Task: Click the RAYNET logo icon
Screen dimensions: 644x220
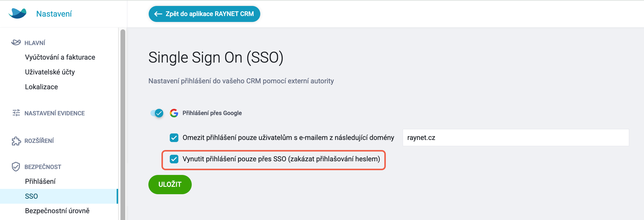Action: (x=18, y=14)
